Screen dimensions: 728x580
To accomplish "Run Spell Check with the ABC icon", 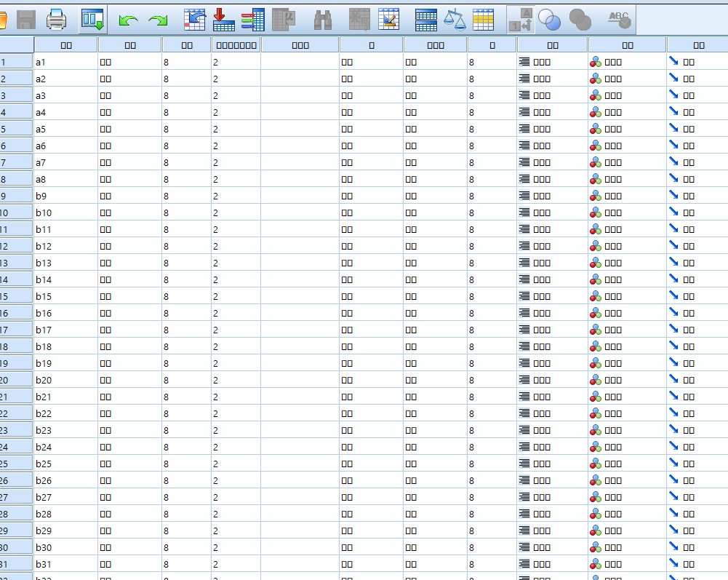I will coord(620,20).
